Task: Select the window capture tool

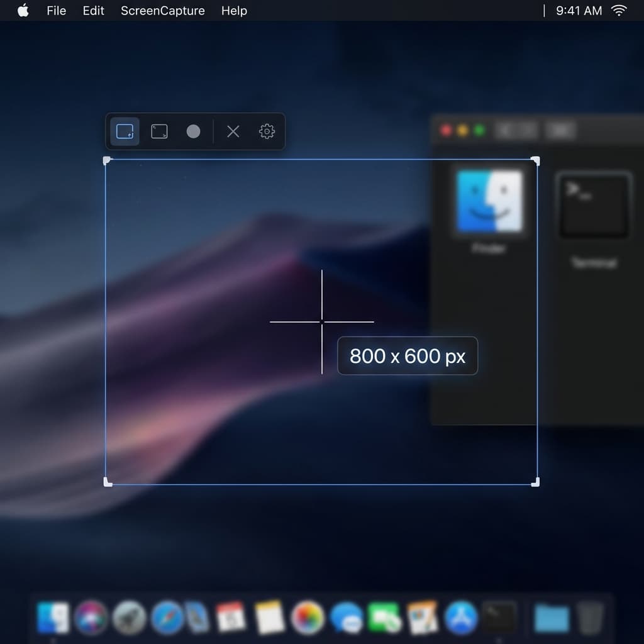Action: [158, 131]
